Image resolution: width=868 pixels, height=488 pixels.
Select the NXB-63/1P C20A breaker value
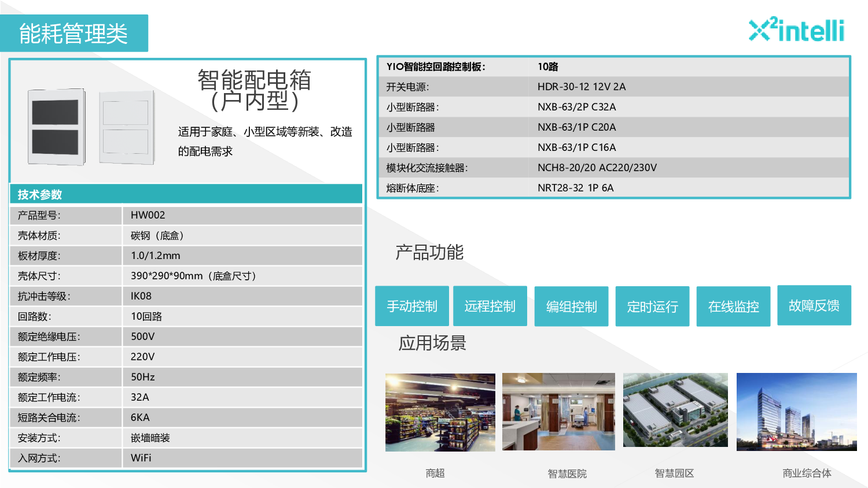coord(577,127)
